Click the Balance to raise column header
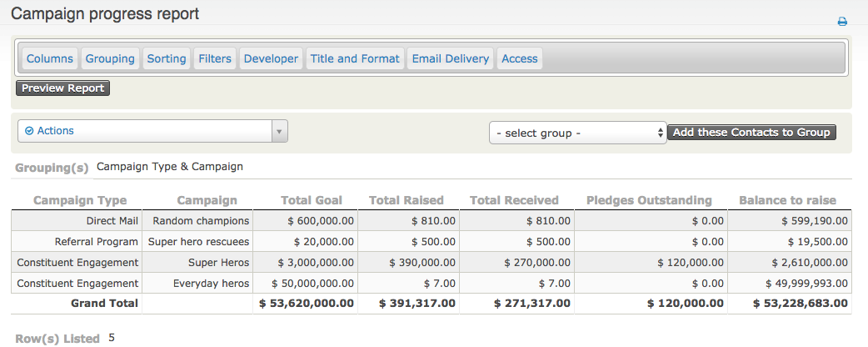Screen dimensions: 868x347 point(787,200)
